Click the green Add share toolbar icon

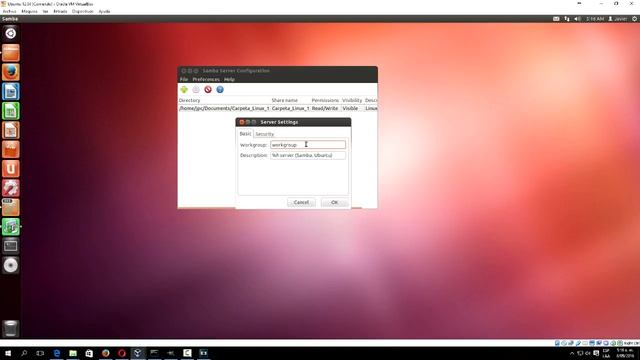point(184,89)
